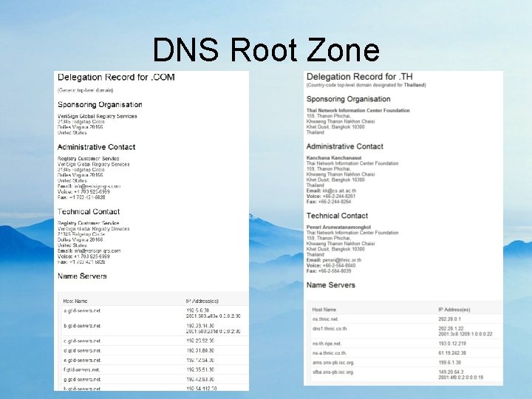Click 'Name Servers' heading in .COM record
Viewport: 532px width, 399px height.
(x=82, y=276)
